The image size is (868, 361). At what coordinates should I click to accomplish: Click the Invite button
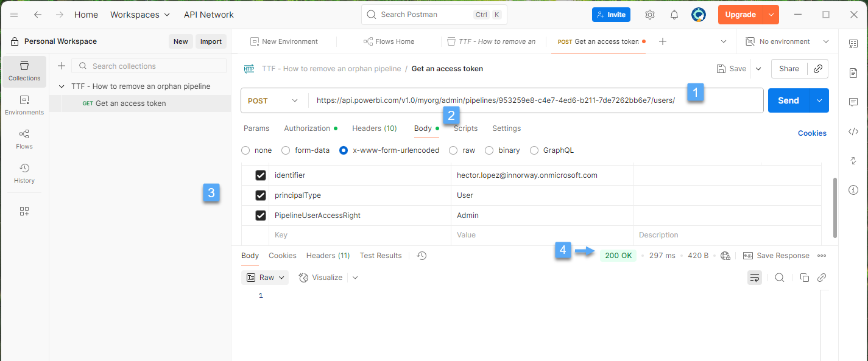point(611,15)
